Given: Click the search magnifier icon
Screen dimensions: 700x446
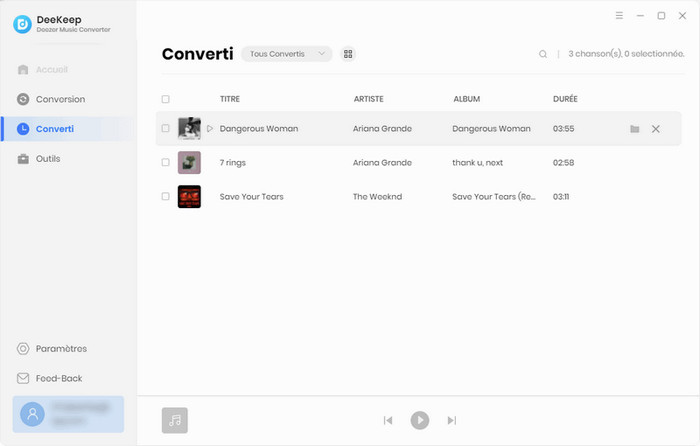Looking at the screenshot, I should [543, 54].
